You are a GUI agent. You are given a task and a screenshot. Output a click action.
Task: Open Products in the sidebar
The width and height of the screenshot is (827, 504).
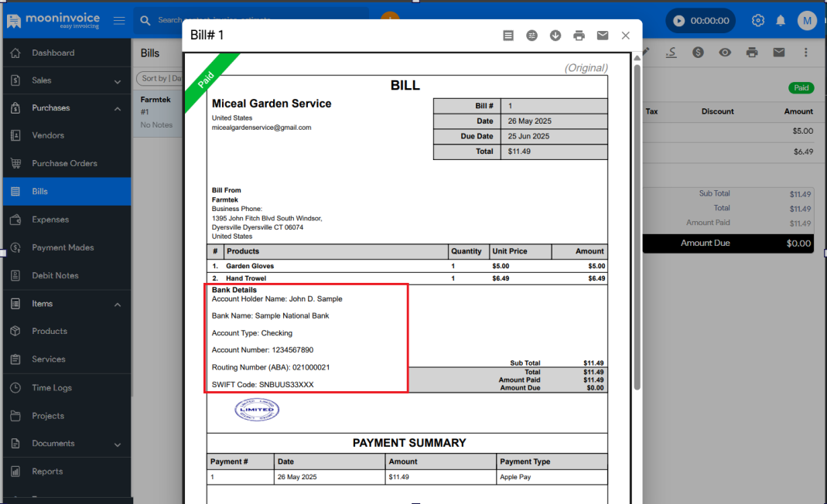[67, 331]
